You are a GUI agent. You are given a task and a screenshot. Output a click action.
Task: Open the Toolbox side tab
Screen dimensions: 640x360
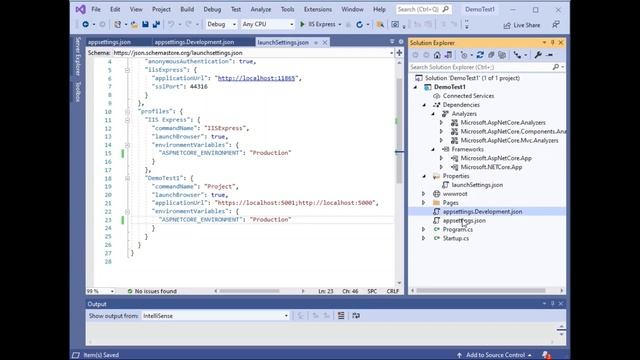pyautogui.click(x=78, y=92)
